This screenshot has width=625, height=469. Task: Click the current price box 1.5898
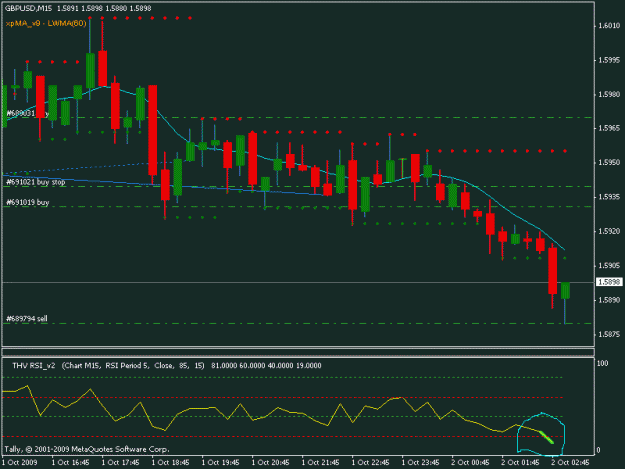(x=609, y=282)
